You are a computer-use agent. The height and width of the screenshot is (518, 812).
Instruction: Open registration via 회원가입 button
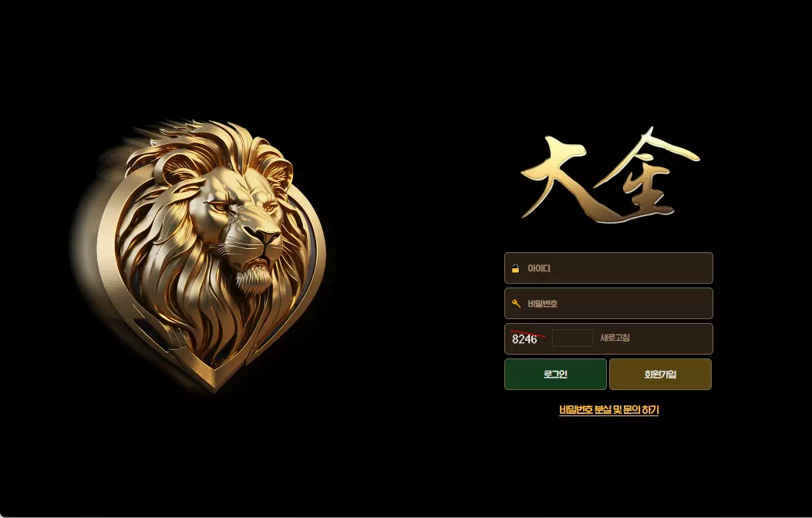pos(660,374)
